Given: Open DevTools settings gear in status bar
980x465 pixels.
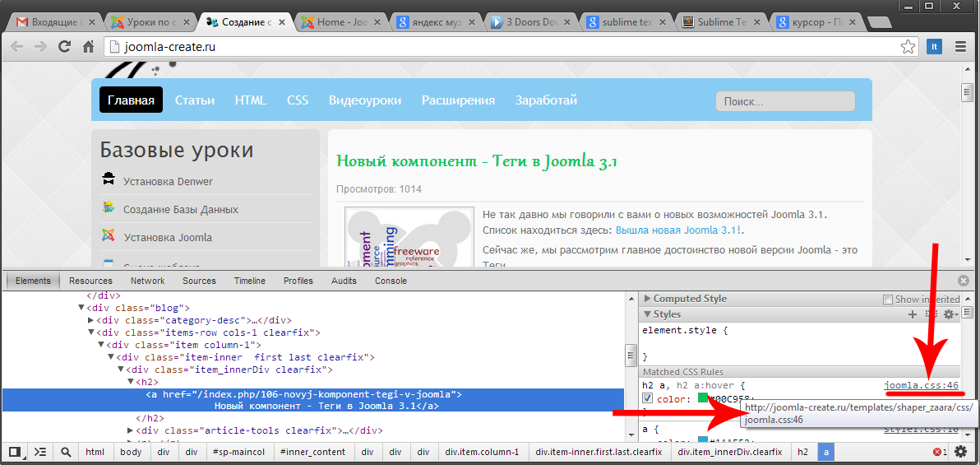Looking at the screenshot, I should tap(960, 452).
